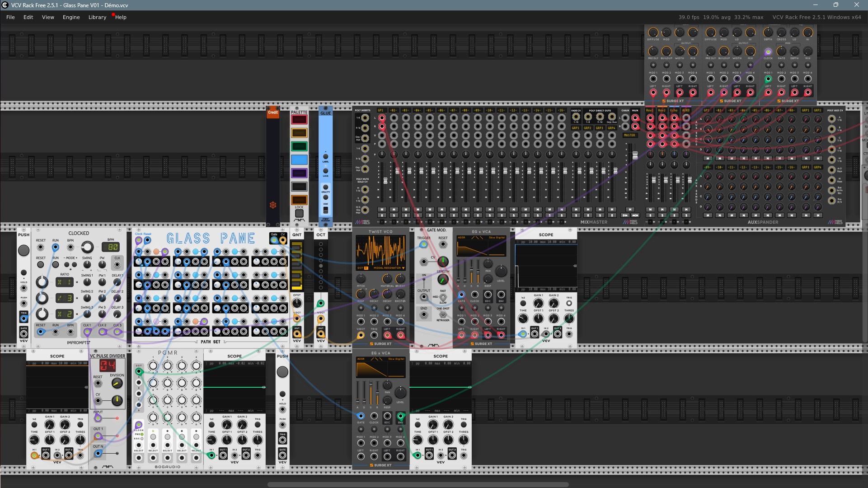868x488 pixels.
Task: Click the big button on the lower PUSH module
Action: (282, 372)
